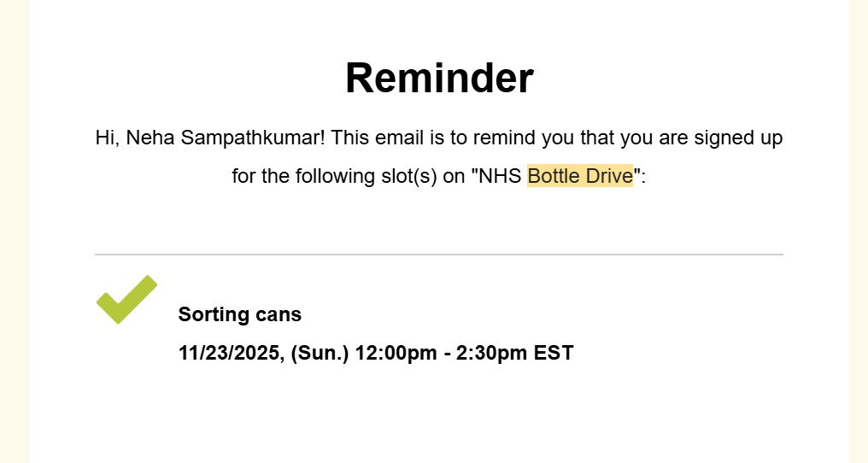The height and width of the screenshot is (463, 868).
Task: Click the green checkmark icon
Action: (x=126, y=299)
